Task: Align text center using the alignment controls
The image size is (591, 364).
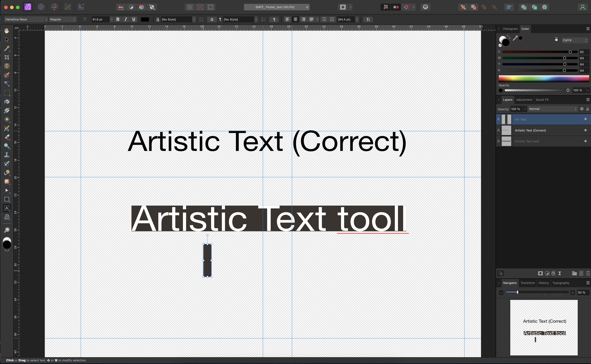Action: pos(295,19)
